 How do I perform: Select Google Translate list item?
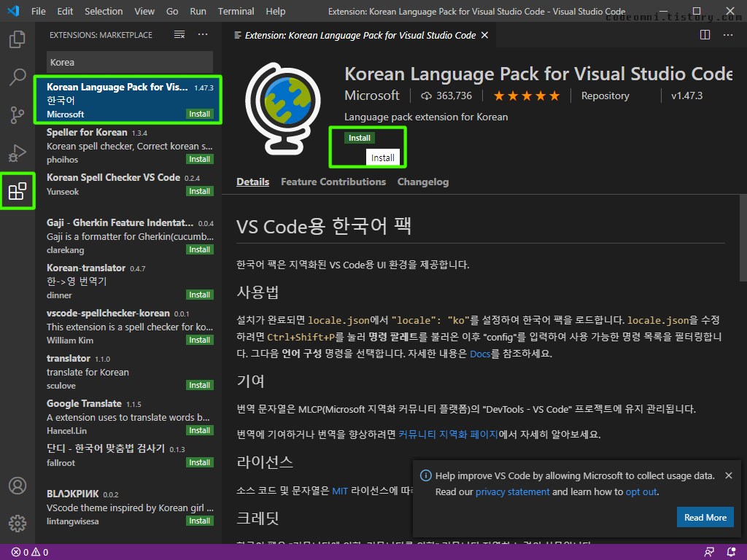pyautogui.click(x=128, y=416)
